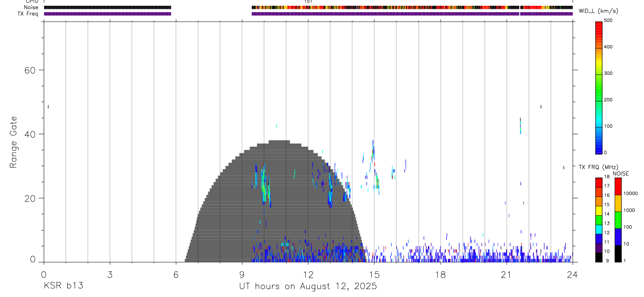644x297 pixels.
Task: Click the 20 tick on Range Gate axis
Action: 30,198
